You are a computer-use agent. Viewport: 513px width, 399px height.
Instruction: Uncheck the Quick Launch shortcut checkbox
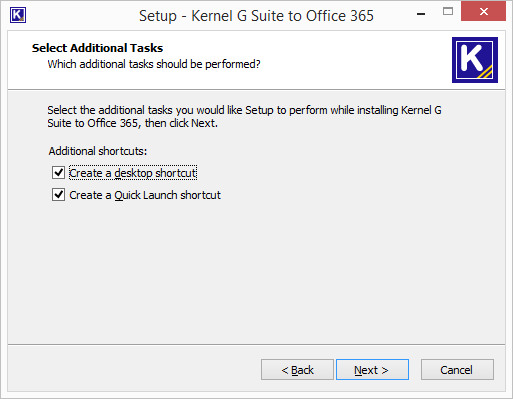point(58,194)
